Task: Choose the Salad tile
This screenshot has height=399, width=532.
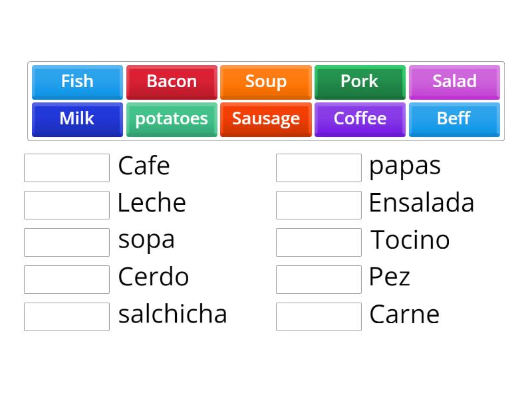Action: [x=454, y=82]
